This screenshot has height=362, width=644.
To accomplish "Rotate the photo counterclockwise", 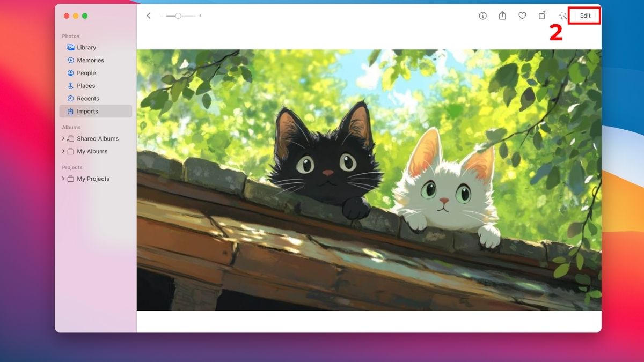I will [x=543, y=16].
